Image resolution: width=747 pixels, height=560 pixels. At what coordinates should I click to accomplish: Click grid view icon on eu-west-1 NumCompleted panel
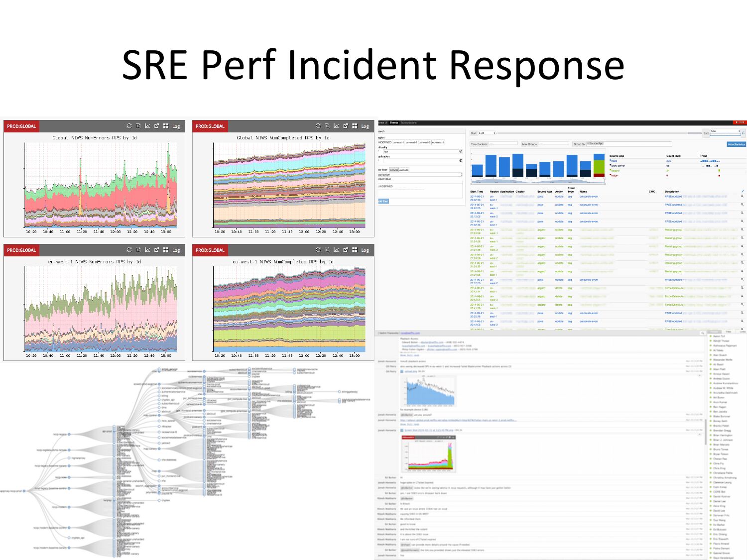(355, 250)
